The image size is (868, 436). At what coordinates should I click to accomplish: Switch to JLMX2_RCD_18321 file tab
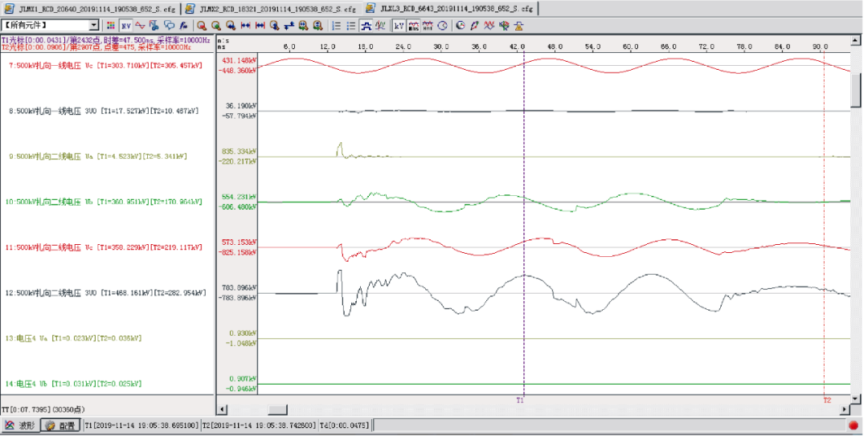pyautogui.click(x=272, y=9)
